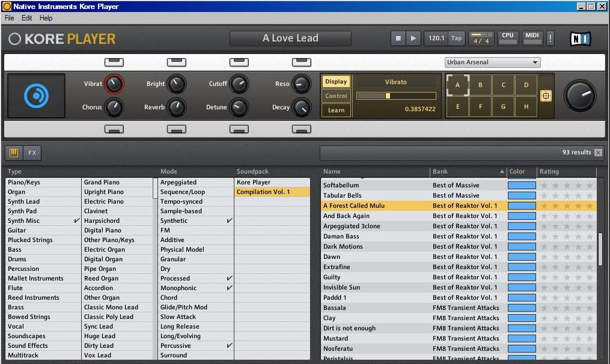This screenshot has height=364, width=610.
Task: Select the Learn tab
Action: 336,111
